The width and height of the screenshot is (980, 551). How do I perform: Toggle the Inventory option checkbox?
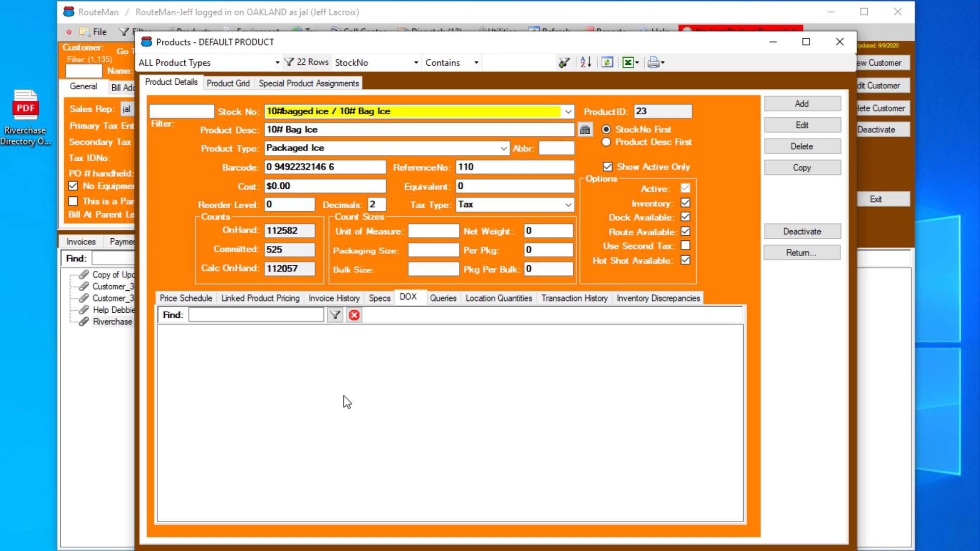[x=685, y=203]
